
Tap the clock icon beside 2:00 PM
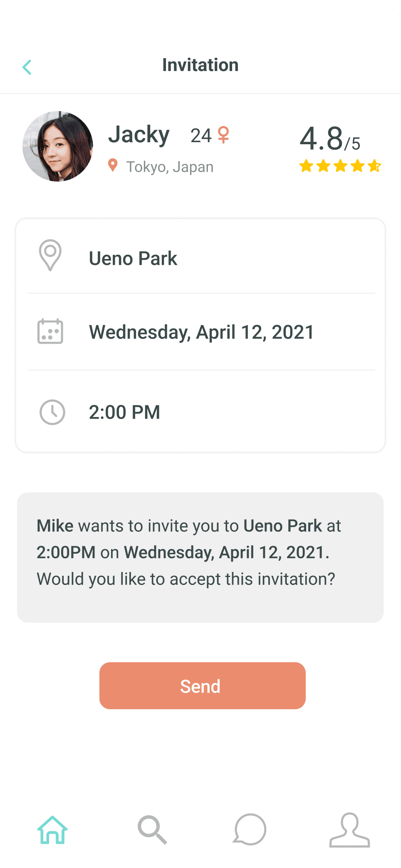52,412
